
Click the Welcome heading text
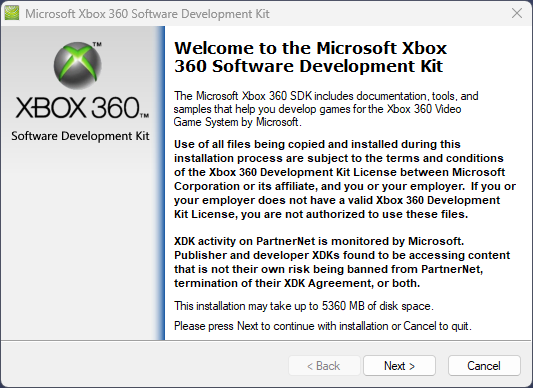tap(310, 57)
